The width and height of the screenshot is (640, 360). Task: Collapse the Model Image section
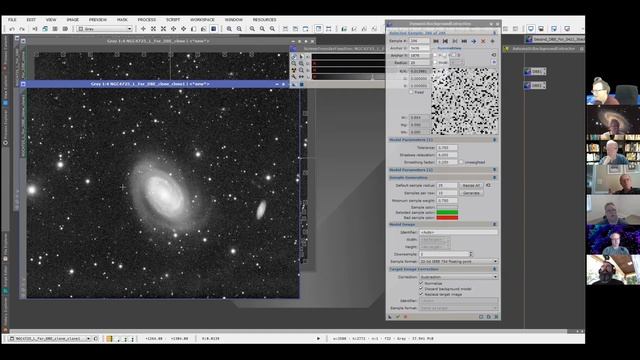pyautogui.click(x=494, y=224)
